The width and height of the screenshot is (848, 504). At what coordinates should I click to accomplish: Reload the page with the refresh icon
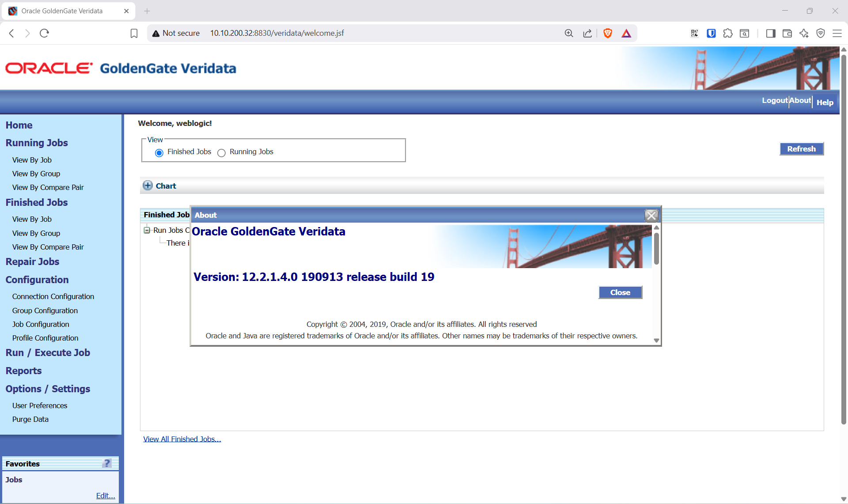pos(44,33)
